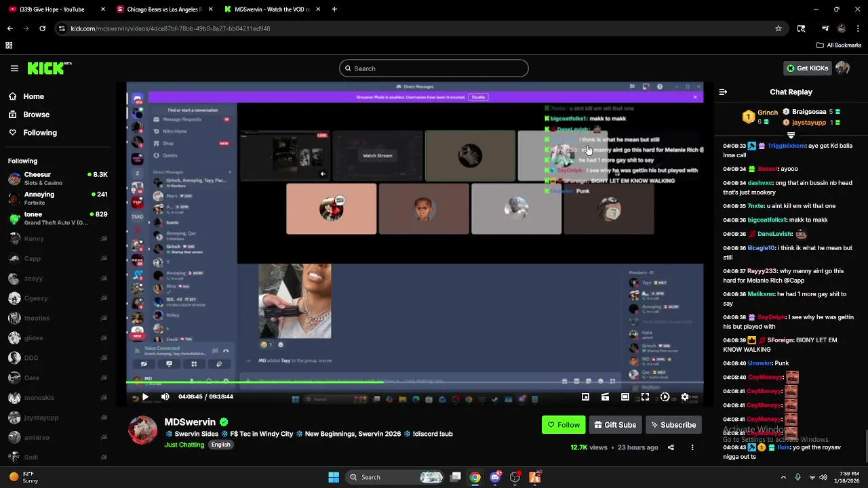Open a new browser tab
The width and height of the screenshot is (868, 488).
(x=334, y=9)
